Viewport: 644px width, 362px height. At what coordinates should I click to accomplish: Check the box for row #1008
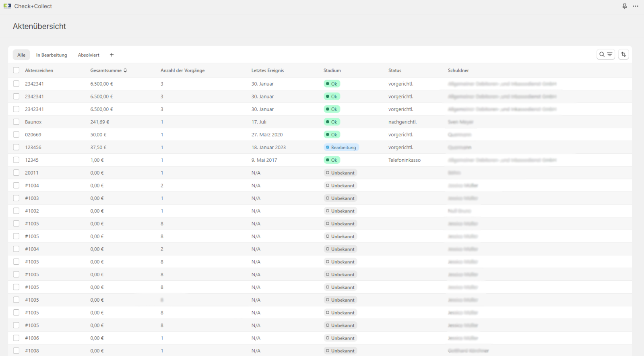point(16,351)
